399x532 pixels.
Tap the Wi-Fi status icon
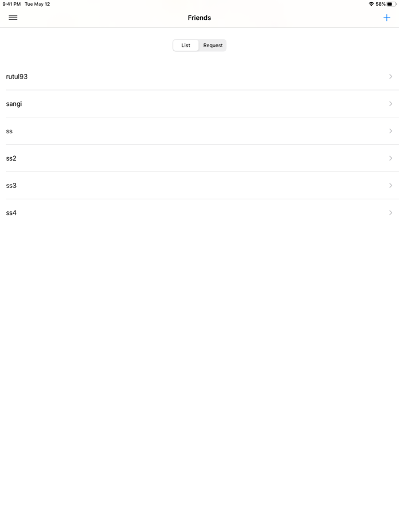[x=371, y=4]
